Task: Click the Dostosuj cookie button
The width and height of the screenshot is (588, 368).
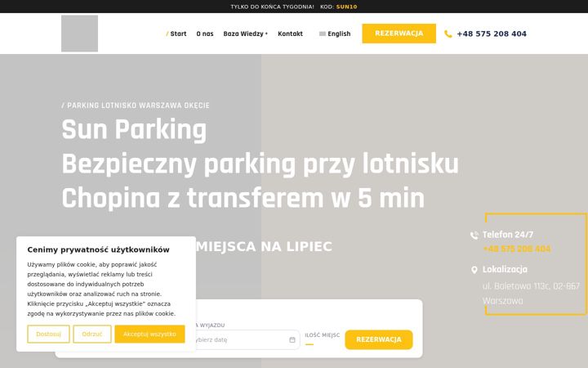Action: tap(48, 334)
